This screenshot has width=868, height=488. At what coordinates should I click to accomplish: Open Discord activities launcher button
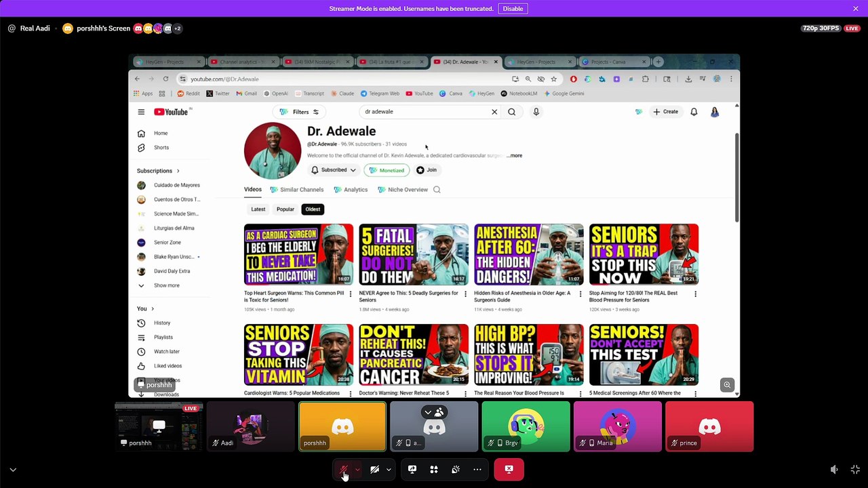point(434,469)
